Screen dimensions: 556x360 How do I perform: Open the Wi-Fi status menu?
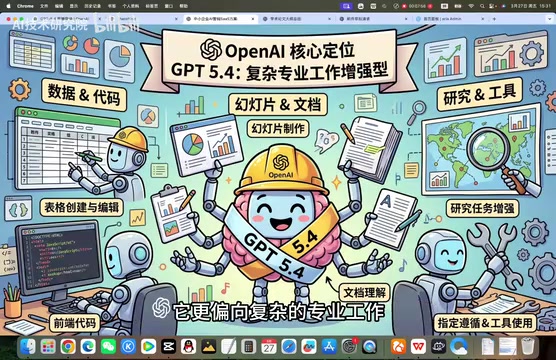471,6
